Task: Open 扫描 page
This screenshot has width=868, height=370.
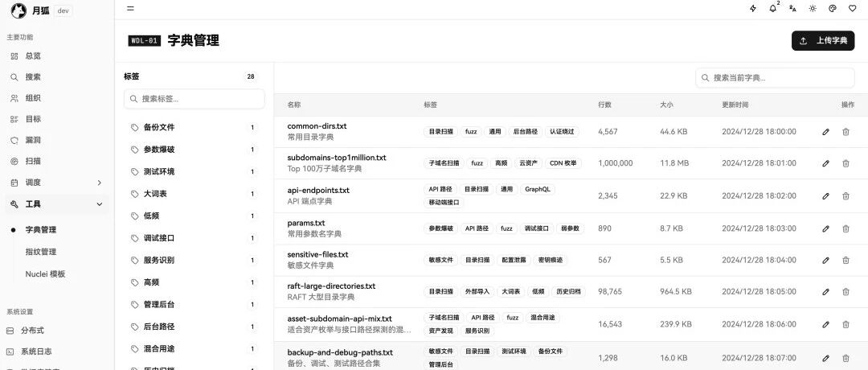Action: tap(56, 161)
